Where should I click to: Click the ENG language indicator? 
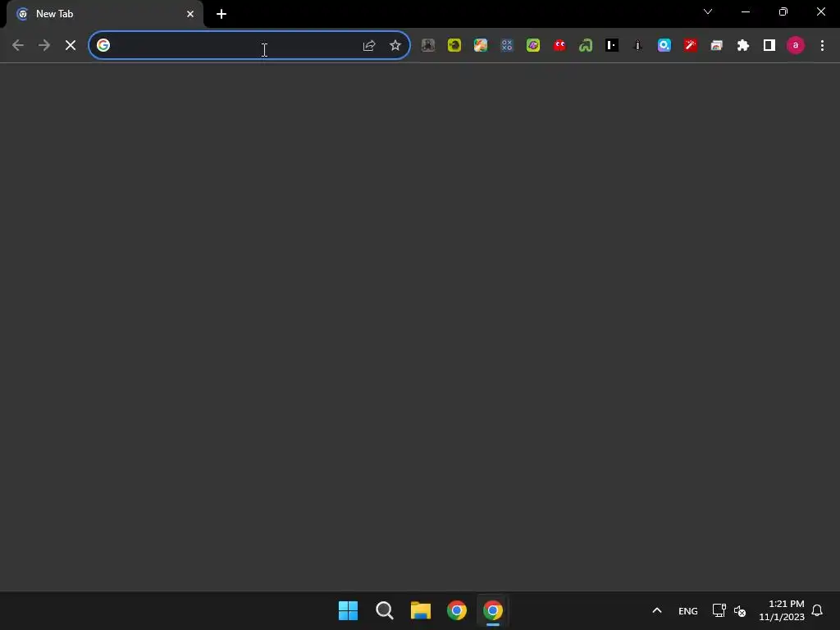pos(688,610)
